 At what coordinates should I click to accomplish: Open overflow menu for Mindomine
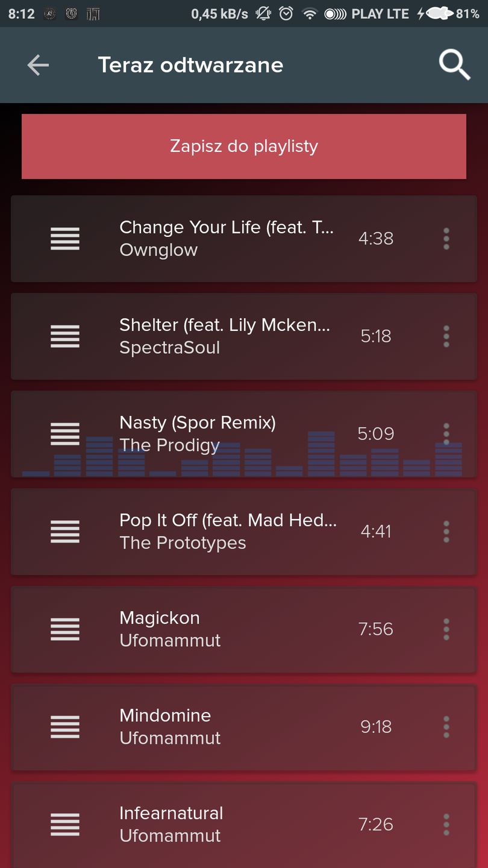(x=446, y=727)
